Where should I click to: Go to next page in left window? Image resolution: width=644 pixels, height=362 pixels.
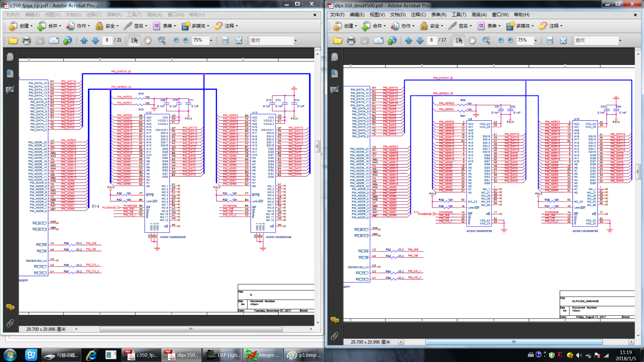[x=95, y=40]
